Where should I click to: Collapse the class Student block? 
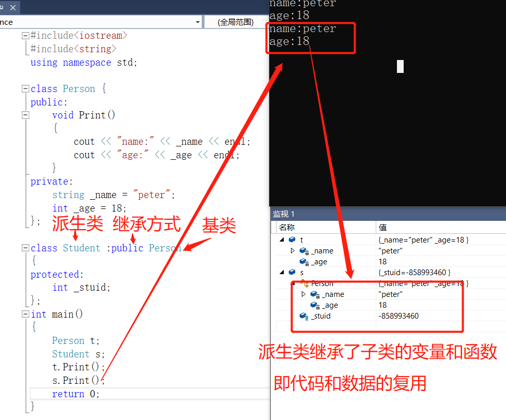click(25, 248)
